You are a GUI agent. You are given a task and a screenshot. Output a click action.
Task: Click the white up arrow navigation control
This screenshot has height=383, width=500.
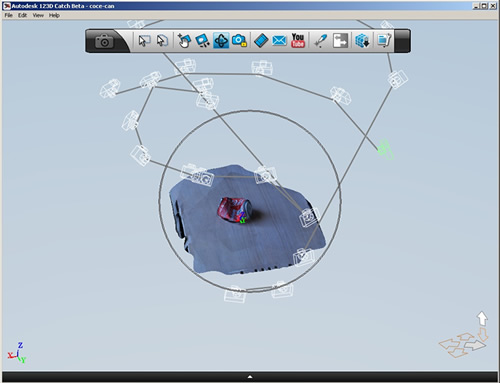click(x=482, y=319)
